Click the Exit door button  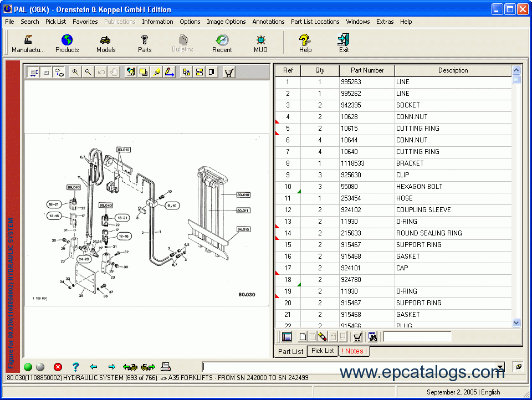(x=344, y=43)
